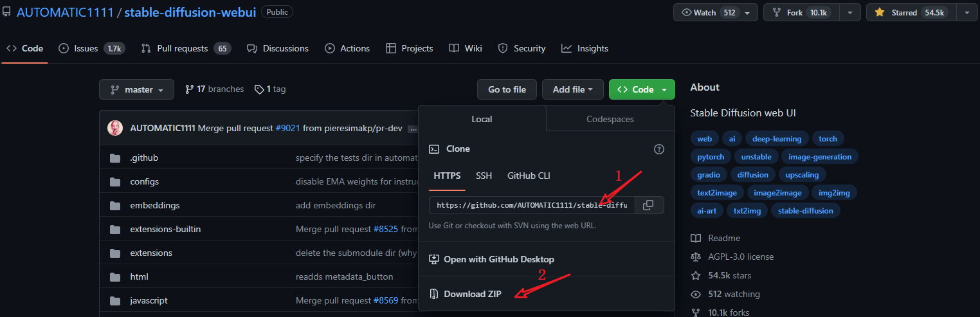Click the img2img topic tag
This screenshot has width=980, height=317.
[833, 193]
